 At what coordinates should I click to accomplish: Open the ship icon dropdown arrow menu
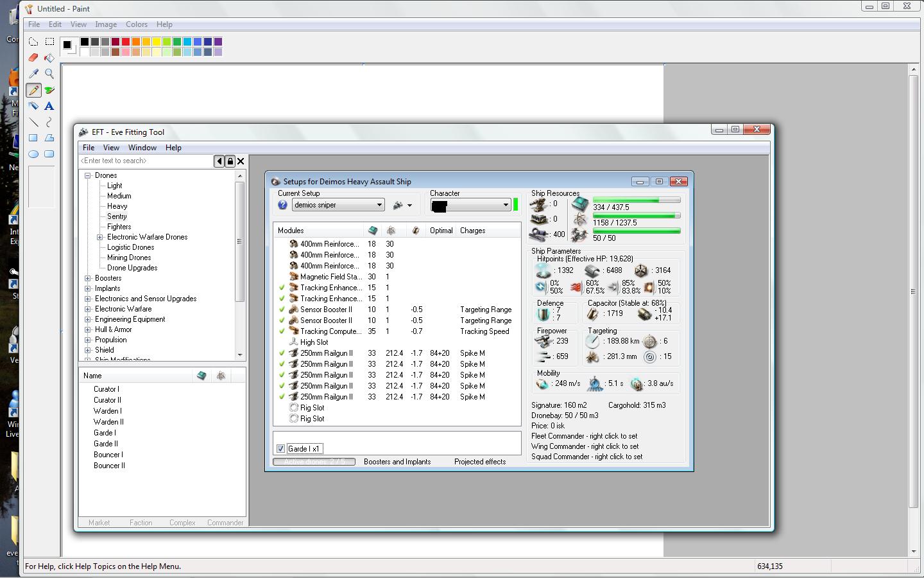[409, 206]
